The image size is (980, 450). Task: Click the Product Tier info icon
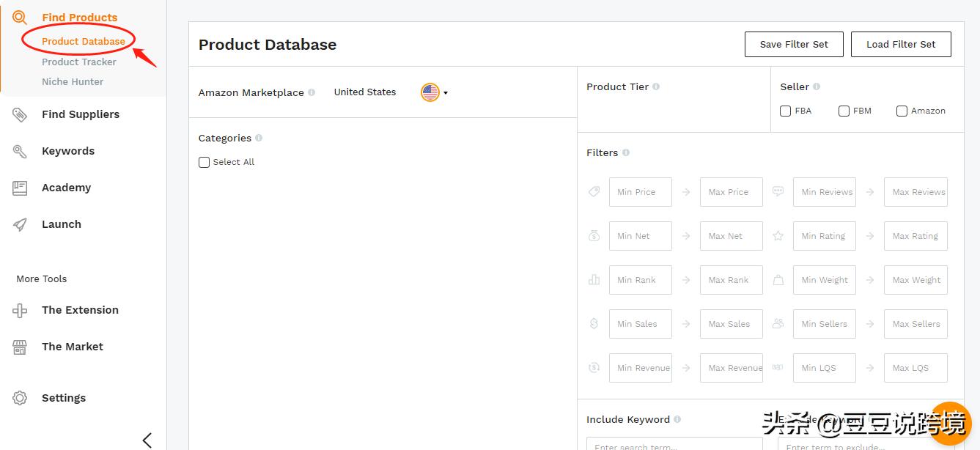pos(656,86)
